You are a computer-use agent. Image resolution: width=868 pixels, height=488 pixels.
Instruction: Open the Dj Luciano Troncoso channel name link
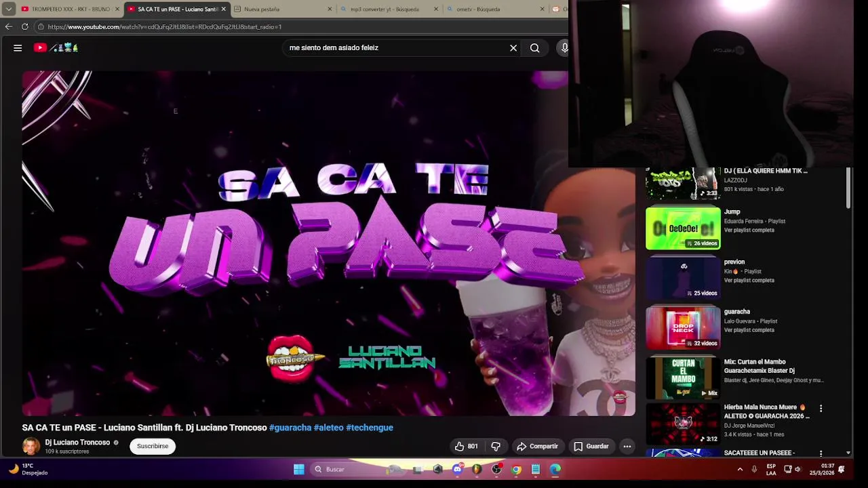[x=77, y=443]
